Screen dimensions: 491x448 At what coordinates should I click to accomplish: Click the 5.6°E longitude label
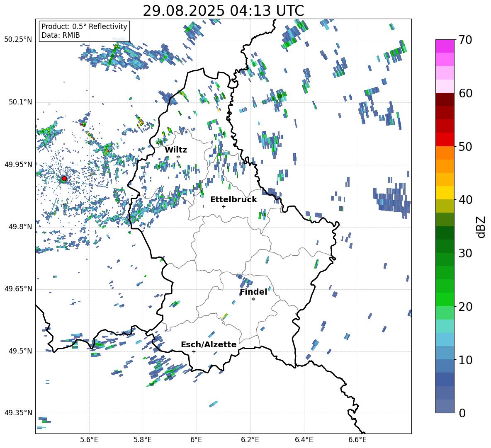[89, 440]
